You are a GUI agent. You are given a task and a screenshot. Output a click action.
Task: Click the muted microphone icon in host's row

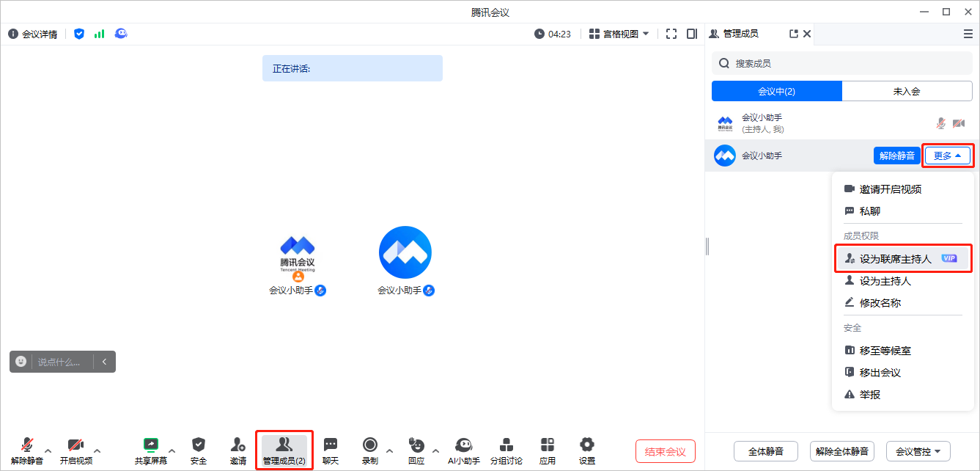pyautogui.click(x=942, y=123)
